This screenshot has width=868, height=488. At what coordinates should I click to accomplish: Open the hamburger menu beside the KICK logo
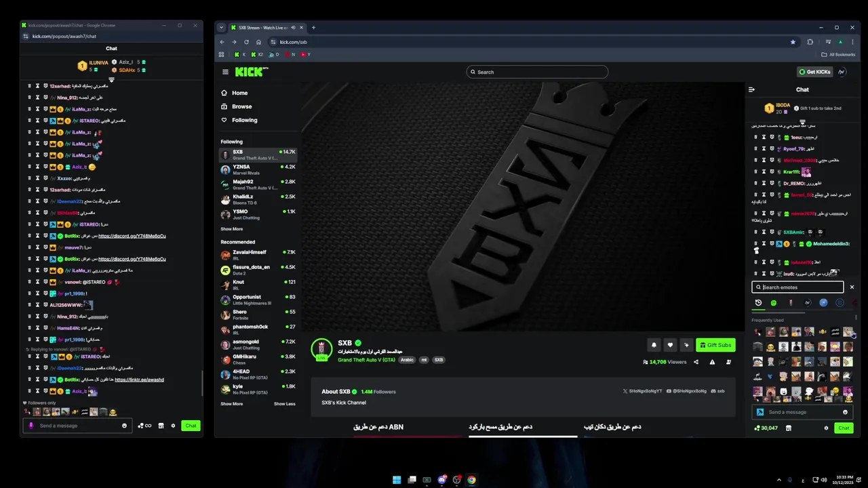point(225,72)
